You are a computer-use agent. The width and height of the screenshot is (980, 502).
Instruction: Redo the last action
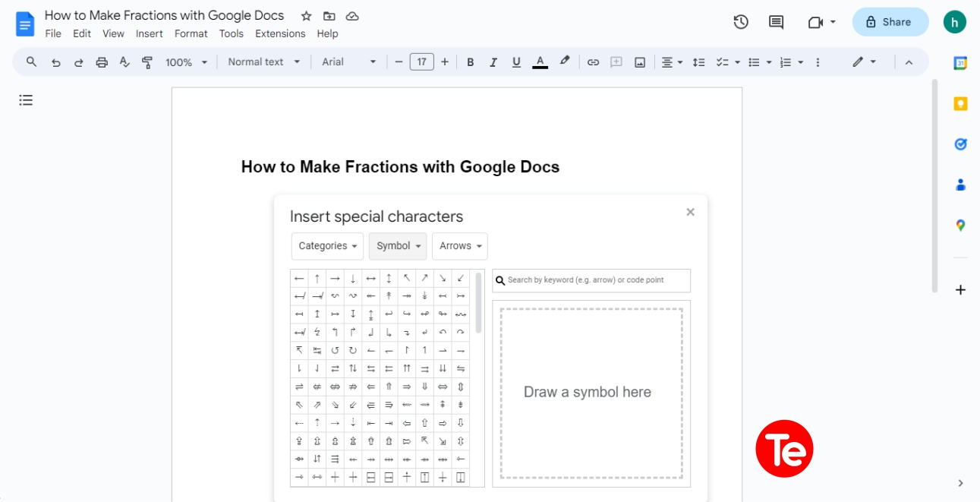tap(78, 62)
